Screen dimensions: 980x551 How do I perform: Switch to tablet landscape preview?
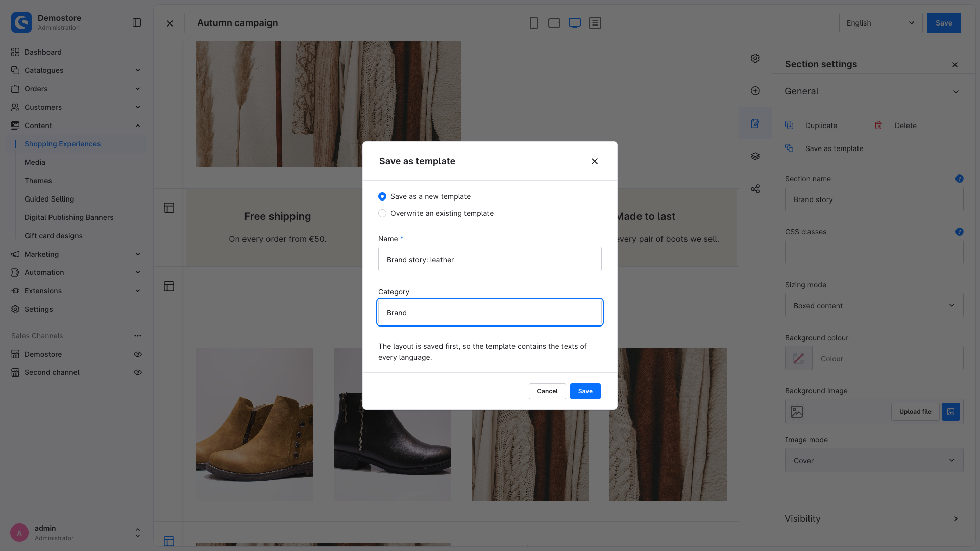point(554,23)
